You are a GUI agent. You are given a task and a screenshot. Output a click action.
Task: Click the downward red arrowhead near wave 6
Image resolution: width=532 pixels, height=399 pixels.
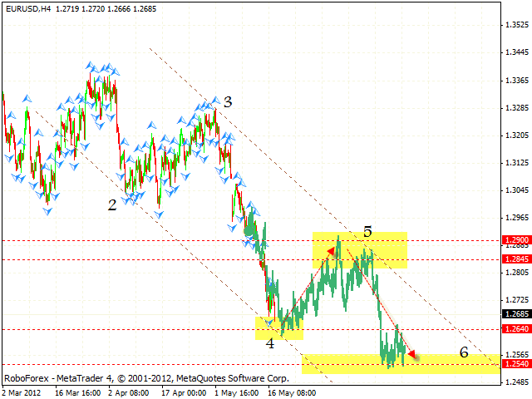(411, 356)
